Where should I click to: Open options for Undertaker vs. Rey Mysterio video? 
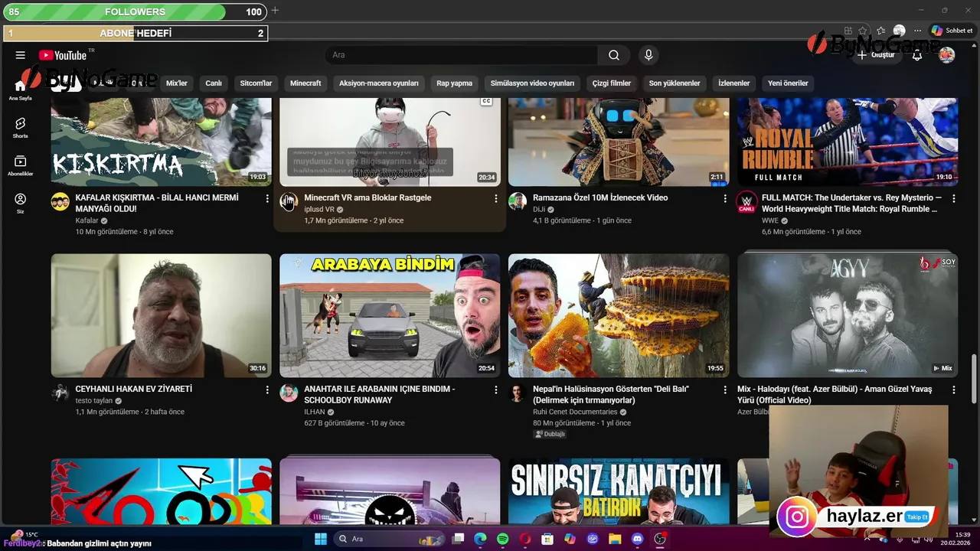tap(954, 198)
